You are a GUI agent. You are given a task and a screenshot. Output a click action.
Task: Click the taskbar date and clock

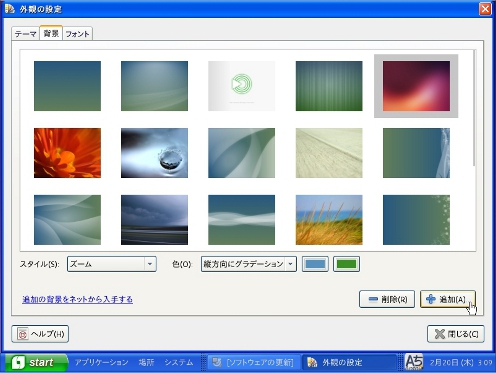point(461,362)
